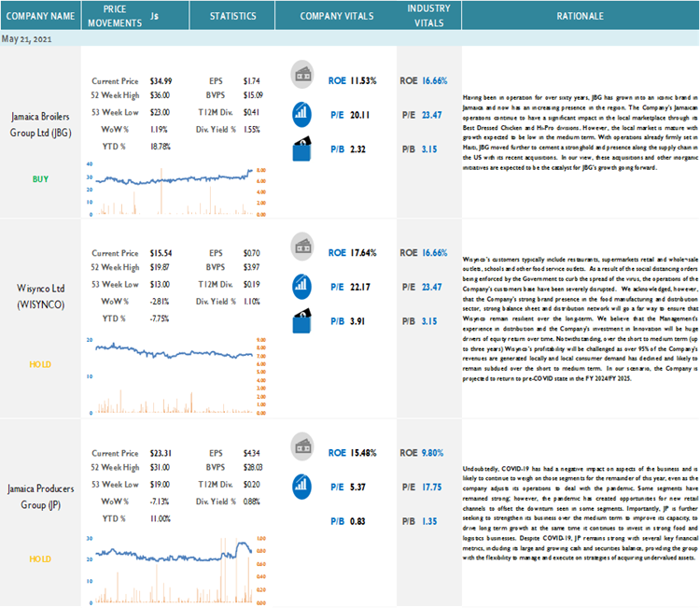The height and width of the screenshot is (608, 700).
Task: Click the JP ROE money icon
Action: click(x=302, y=446)
